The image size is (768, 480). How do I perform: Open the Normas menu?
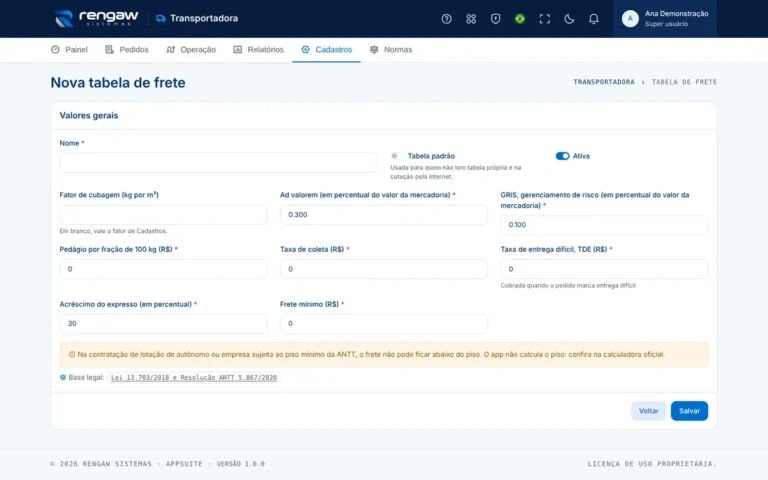391,49
